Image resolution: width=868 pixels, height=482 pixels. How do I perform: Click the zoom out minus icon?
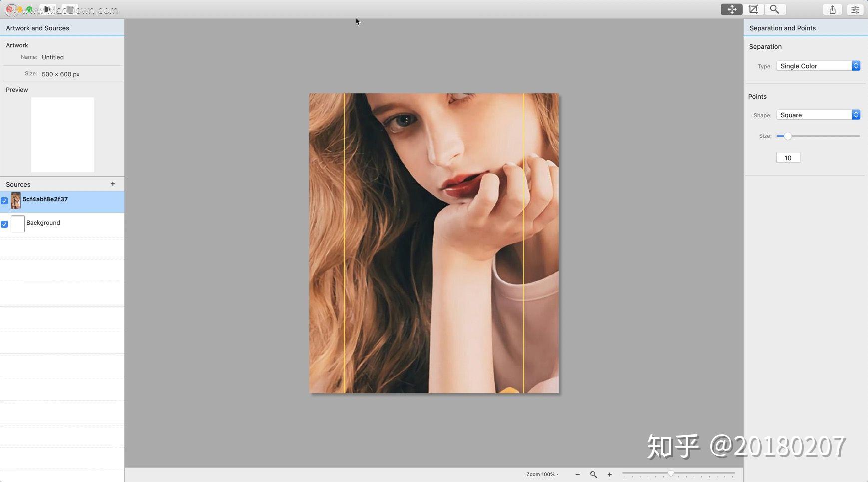pyautogui.click(x=577, y=475)
